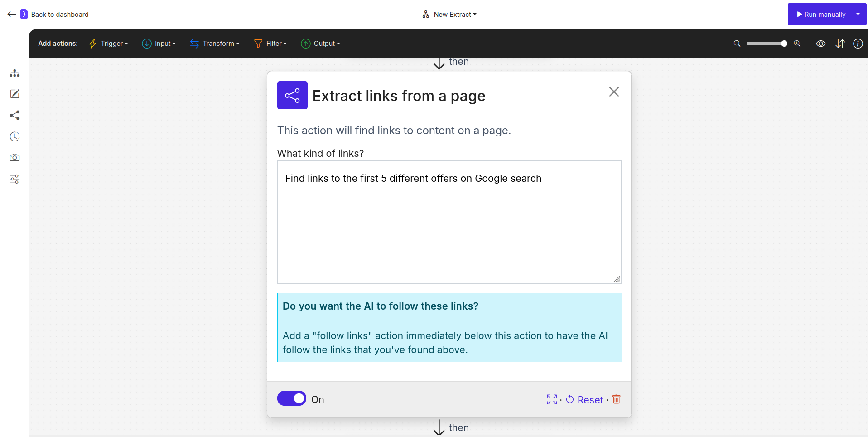
Task: Toggle the eye preview icon in toolbar
Action: tap(821, 44)
